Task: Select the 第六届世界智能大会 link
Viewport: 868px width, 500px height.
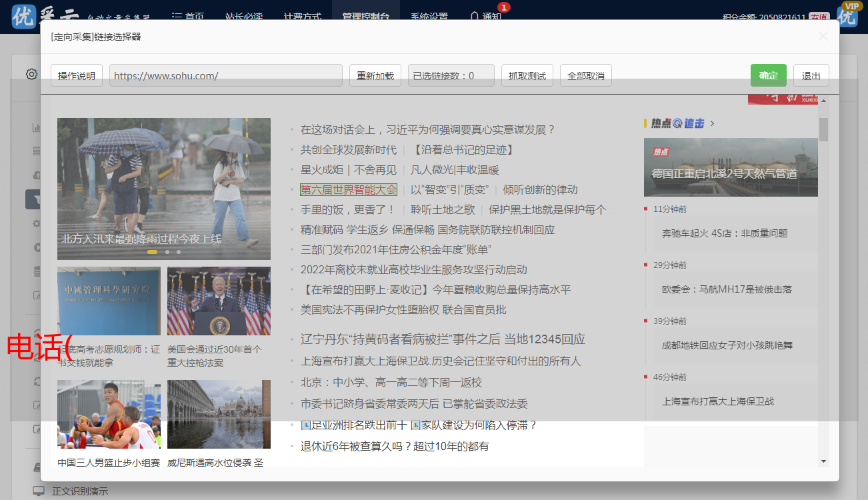Action: (x=349, y=189)
